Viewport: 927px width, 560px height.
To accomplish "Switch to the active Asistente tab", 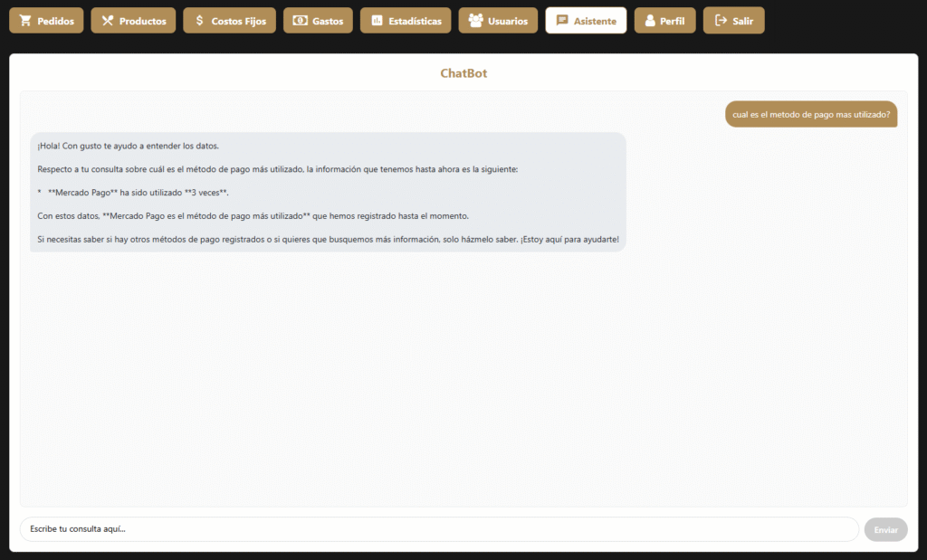I will (x=594, y=21).
